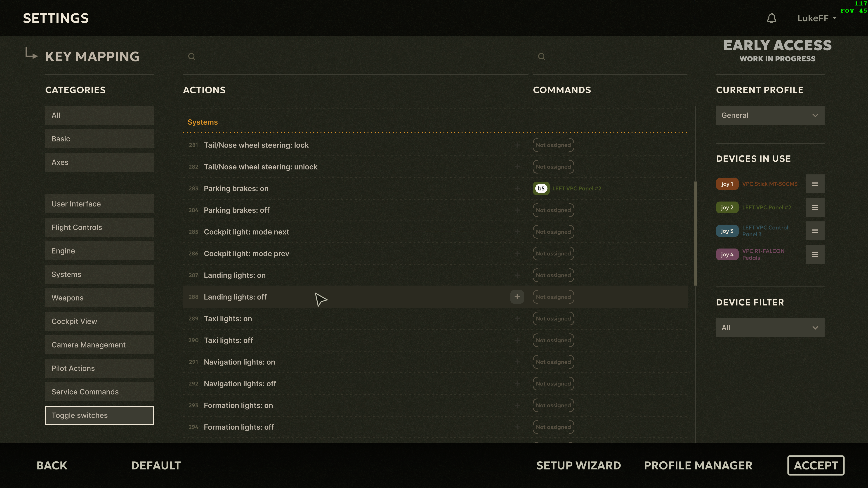Click the actions list vertical scrollbar
The image size is (868, 488).
click(x=696, y=234)
